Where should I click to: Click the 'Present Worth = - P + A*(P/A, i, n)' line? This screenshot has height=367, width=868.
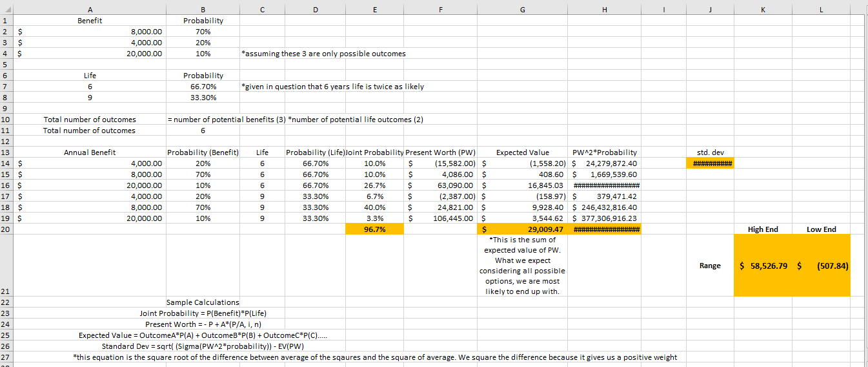pyautogui.click(x=203, y=324)
